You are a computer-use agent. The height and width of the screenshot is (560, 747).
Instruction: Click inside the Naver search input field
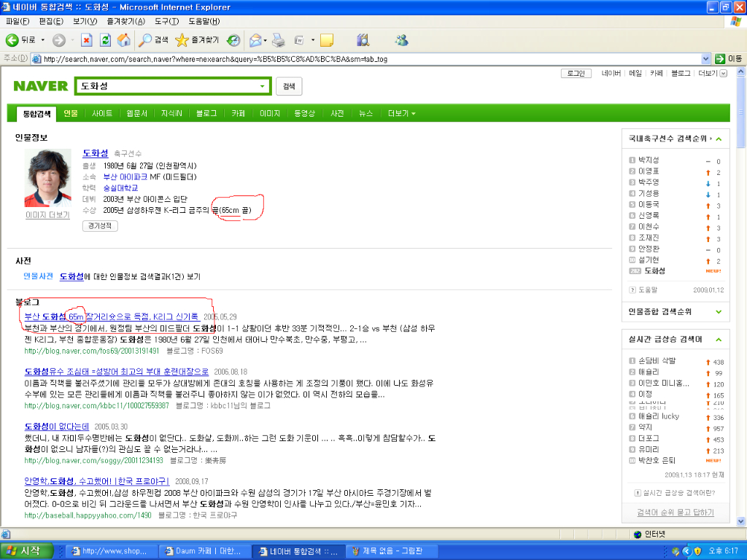pos(167,86)
